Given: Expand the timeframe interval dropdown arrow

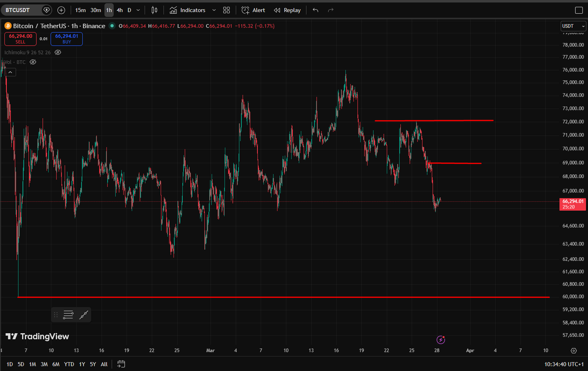Looking at the screenshot, I should click(x=139, y=10).
